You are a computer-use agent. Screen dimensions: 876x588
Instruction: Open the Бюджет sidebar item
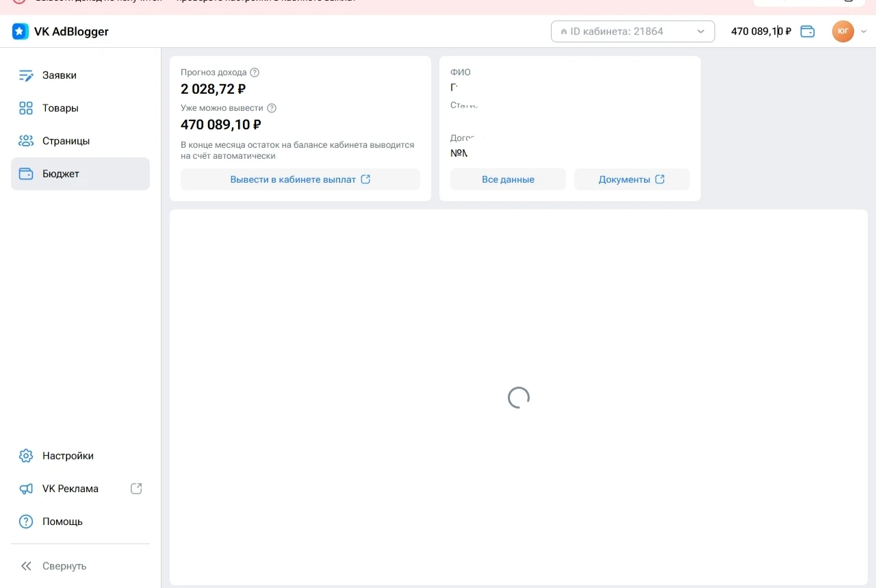[80, 174]
